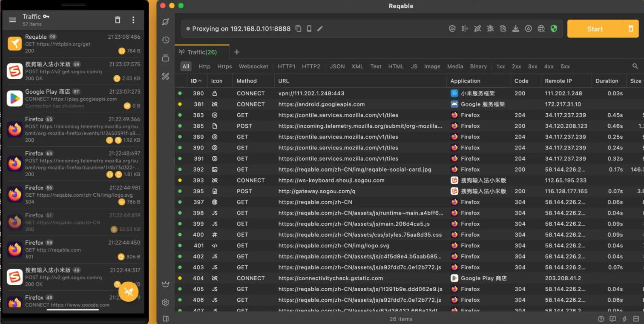Screen dimensions: 644x324
Task: Toggle the side panel layout at bottom-left
Action: [x=166, y=318]
